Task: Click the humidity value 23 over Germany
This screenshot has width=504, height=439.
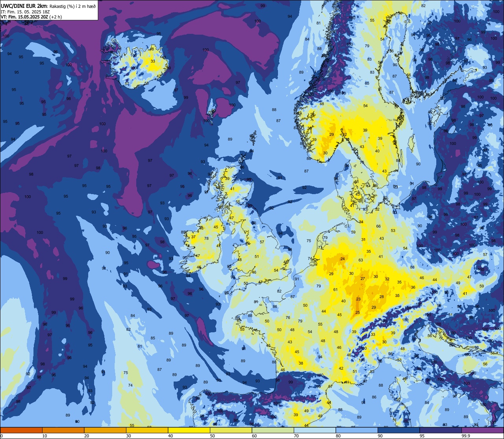Action: (358, 299)
